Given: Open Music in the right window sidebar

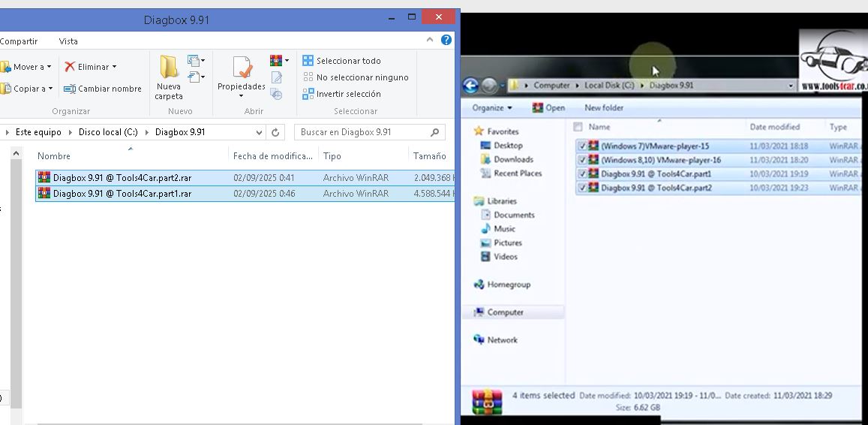Looking at the screenshot, I should coord(498,229).
